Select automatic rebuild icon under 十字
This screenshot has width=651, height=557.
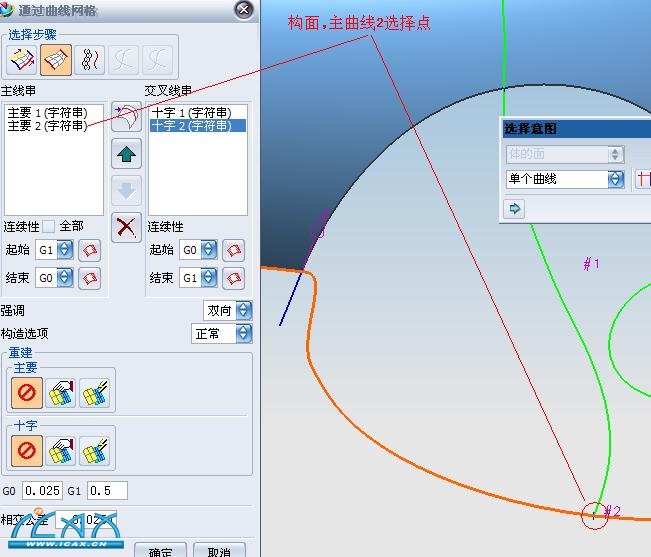95,451
